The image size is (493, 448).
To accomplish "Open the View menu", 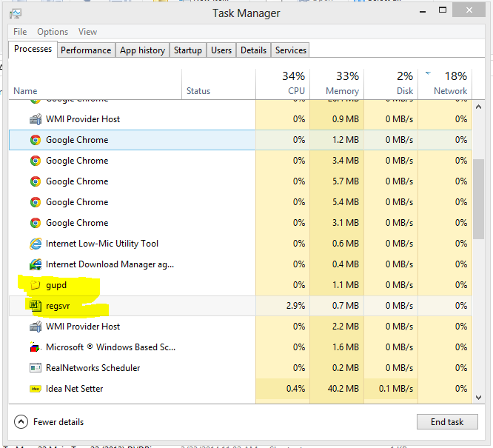I will point(88,32).
